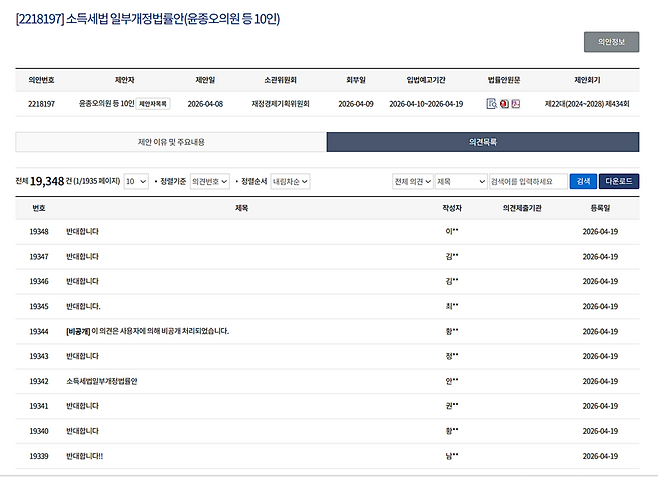
Task: Open the 제안자목록 proposer list button
Action: [x=153, y=104]
